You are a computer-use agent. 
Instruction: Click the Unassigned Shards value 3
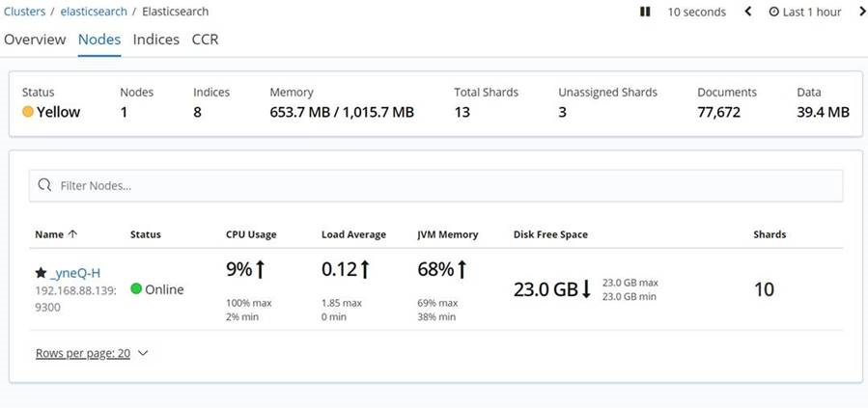coord(563,113)
